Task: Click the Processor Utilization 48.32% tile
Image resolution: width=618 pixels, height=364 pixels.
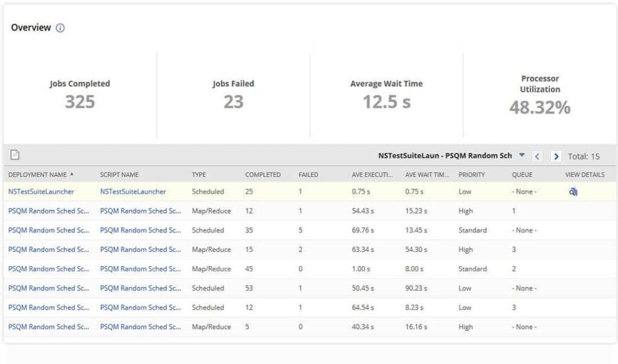Action: coord(540,95)
